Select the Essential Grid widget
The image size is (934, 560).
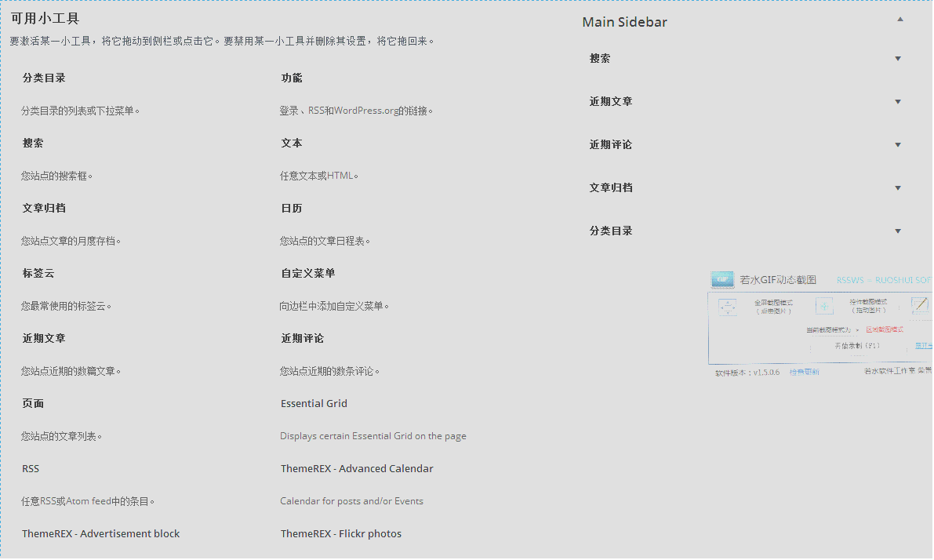[314, 403]
